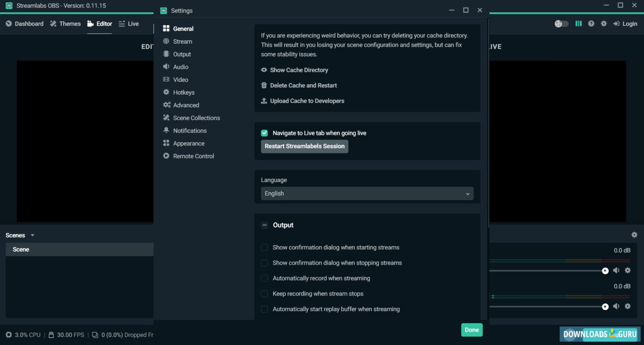Uncheck Navigate to Live tab when going live
Viewport: 644px width, 345px height.
264,133
